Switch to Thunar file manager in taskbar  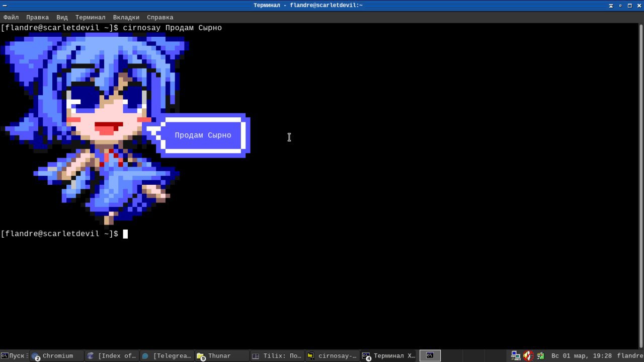pyautogui.click(x=221, y=356)
